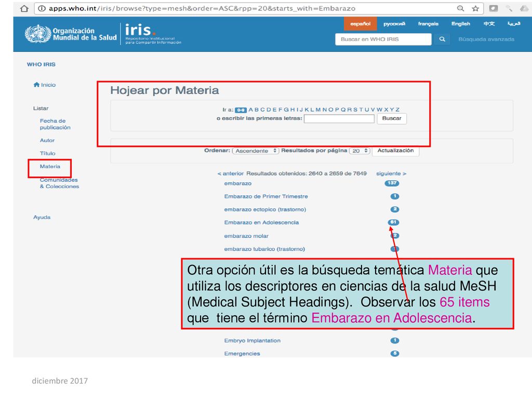This screenshot has width=532, height=399.
Task: Click the iris repository logo
Action: [x=153, y=34]
